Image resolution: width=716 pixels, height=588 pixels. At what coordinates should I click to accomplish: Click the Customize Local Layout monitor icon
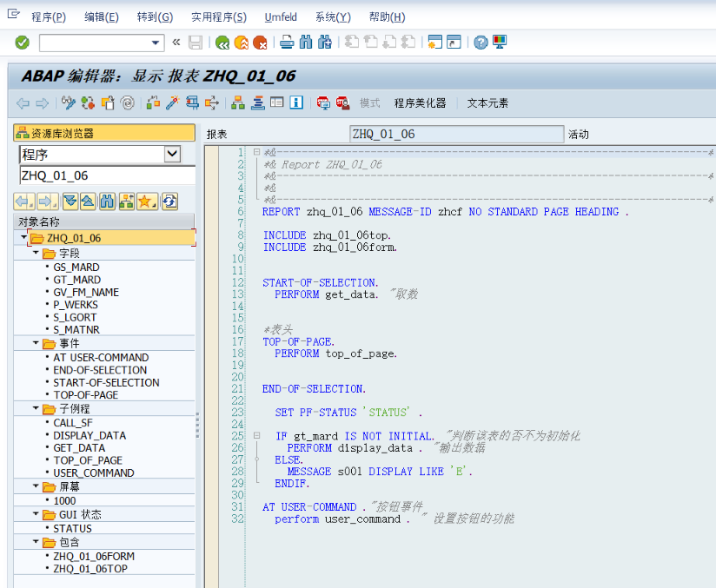500,42
